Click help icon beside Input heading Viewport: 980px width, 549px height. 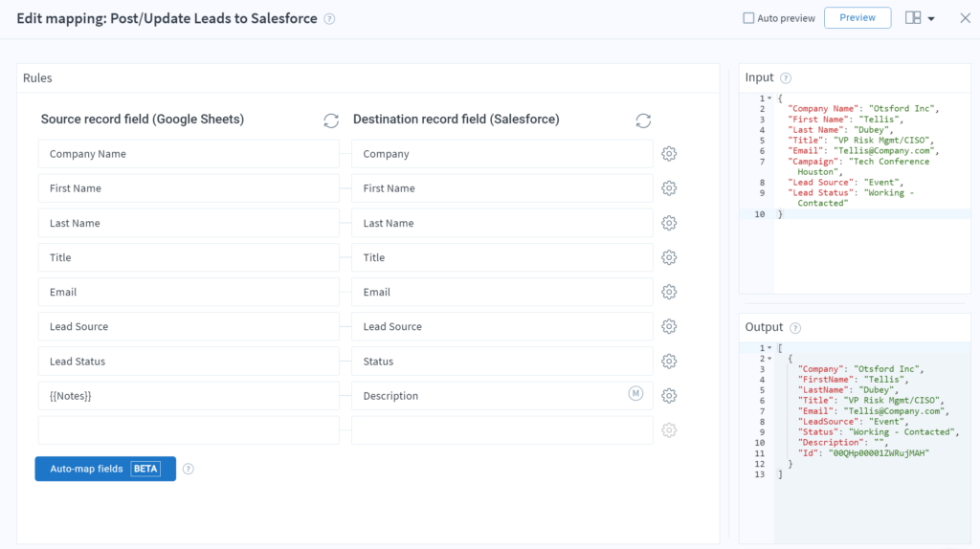point(786,78)
